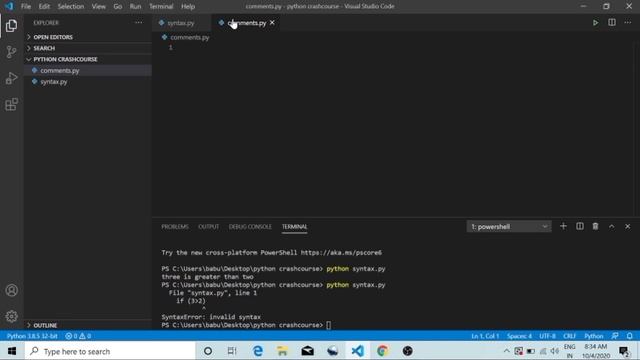Select Python interpreter in status bar
The image size is (640, 360).
[32, 336]
